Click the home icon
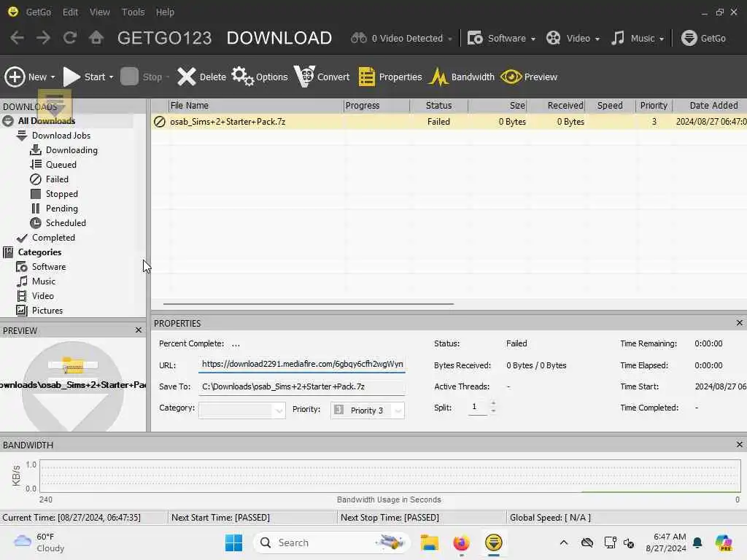747x560 pixels. pos(96,38)
